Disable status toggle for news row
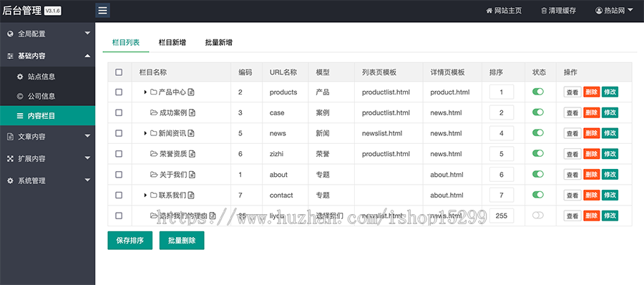Viewport: 644px width, 285px height. click(537, 133)
